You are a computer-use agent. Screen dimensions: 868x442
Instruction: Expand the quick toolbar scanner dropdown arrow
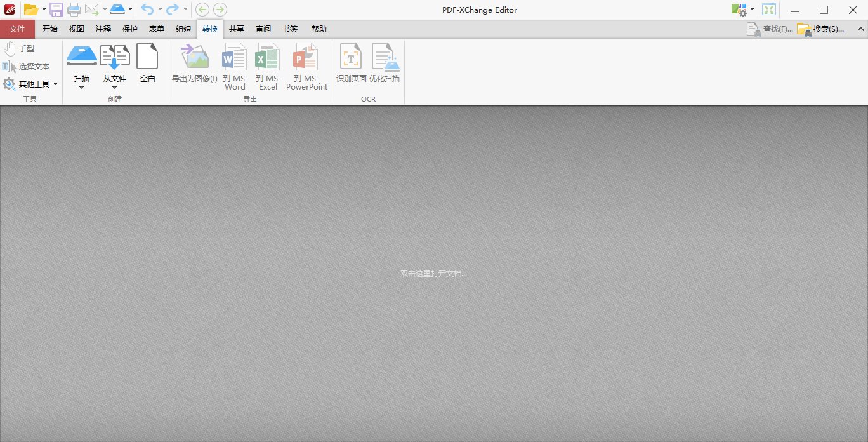130,10
